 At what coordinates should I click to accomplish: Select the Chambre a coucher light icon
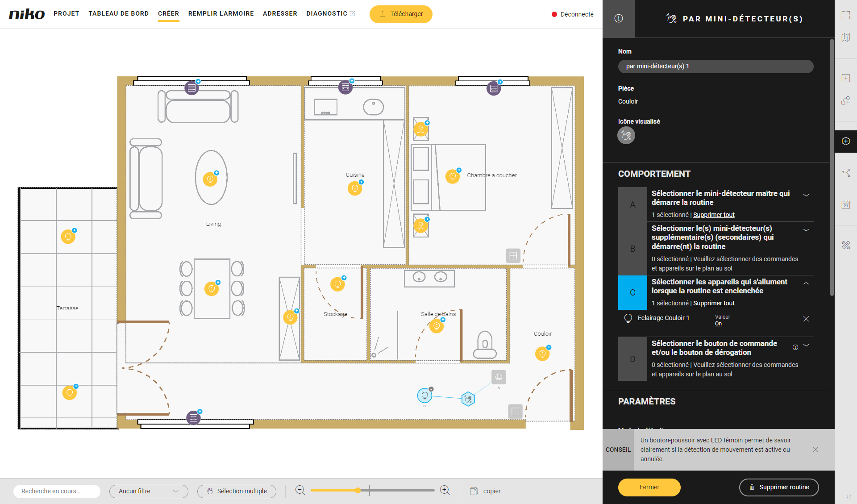[x=453, y=176]
